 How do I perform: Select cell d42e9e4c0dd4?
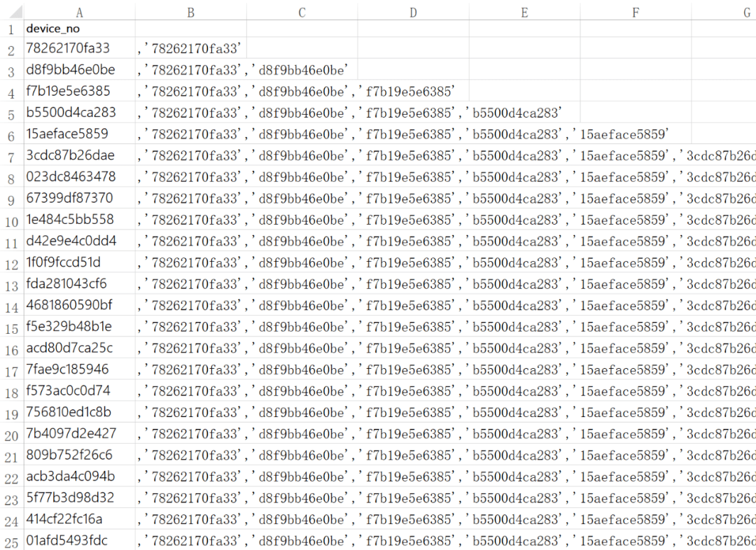point(80,241)
